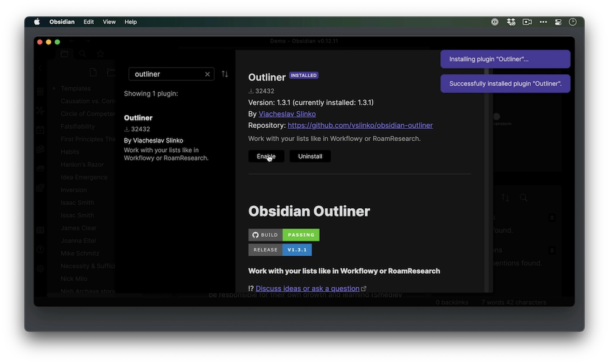Click the camera recording menu bar icon
Screen dimensions: 609x364
[527, 22]
